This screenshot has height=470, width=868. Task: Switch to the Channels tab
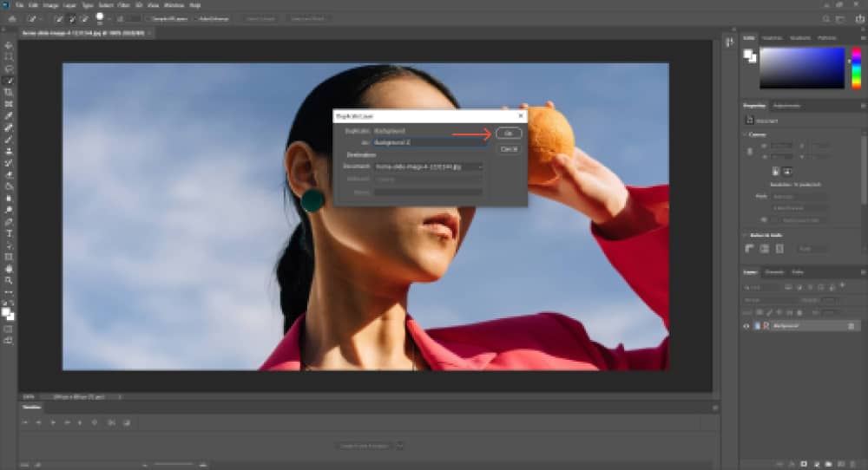point(774,272)
